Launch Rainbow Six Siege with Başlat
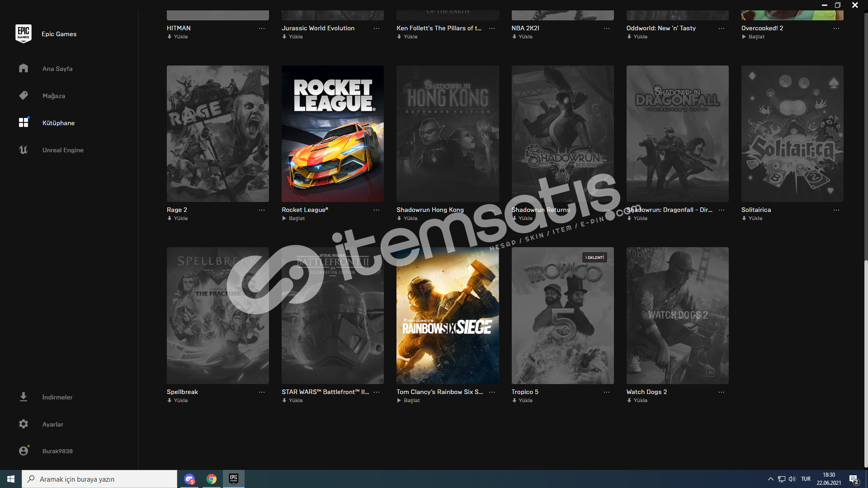 pyautogui.click(x=409, y=400)
